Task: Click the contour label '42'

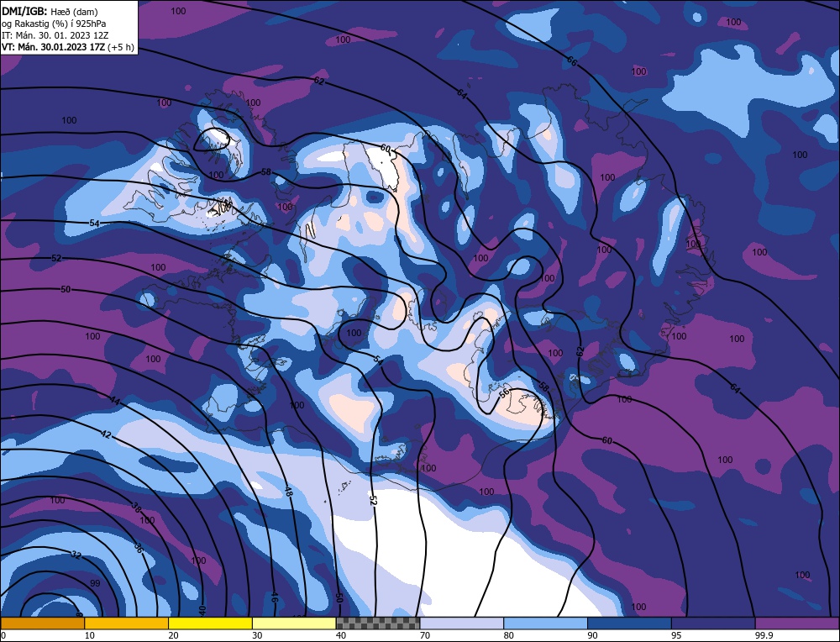Action: (106, 434)
